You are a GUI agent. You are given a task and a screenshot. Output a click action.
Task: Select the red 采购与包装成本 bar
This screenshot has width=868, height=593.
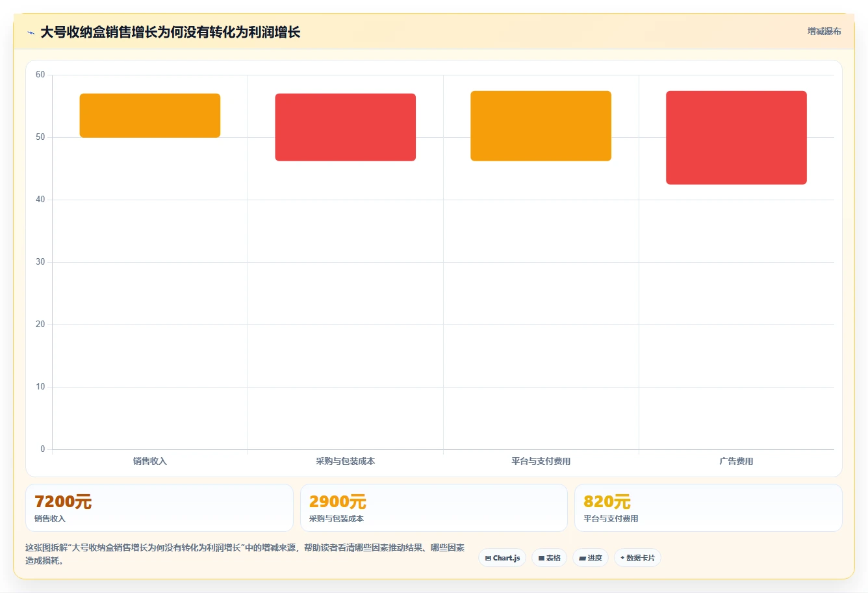point(345,127)
